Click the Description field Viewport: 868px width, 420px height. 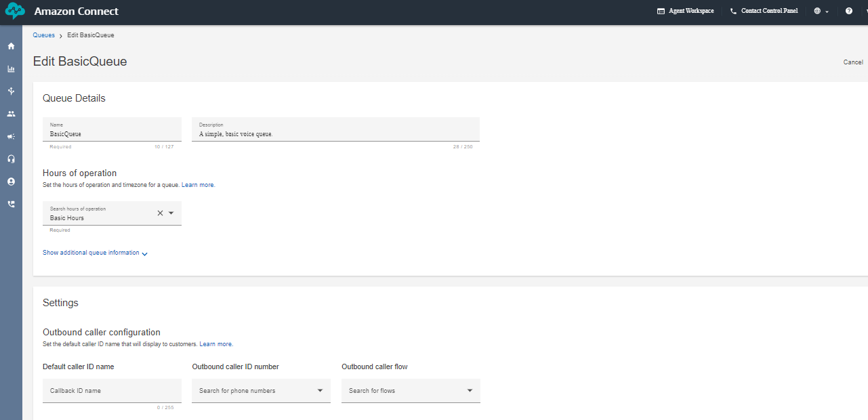pyautogui.click(x=335, y=129)
